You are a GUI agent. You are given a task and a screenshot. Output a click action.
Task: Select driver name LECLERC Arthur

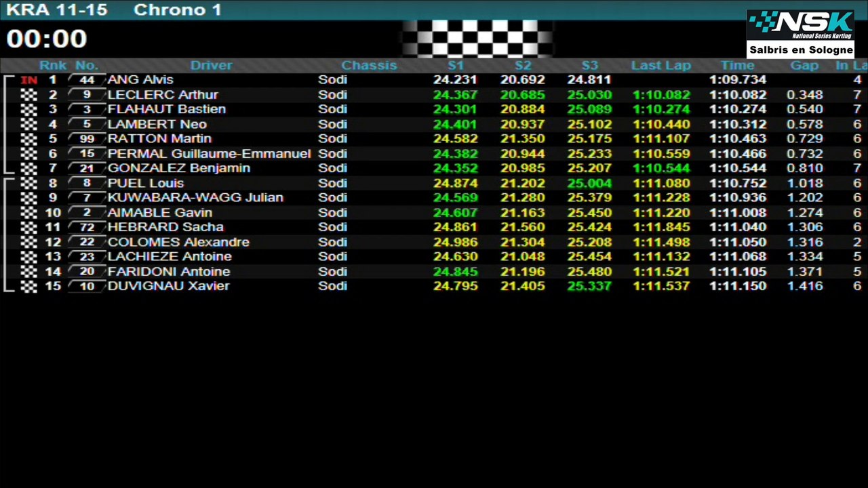pyautogui.click(x=163, y=95)
